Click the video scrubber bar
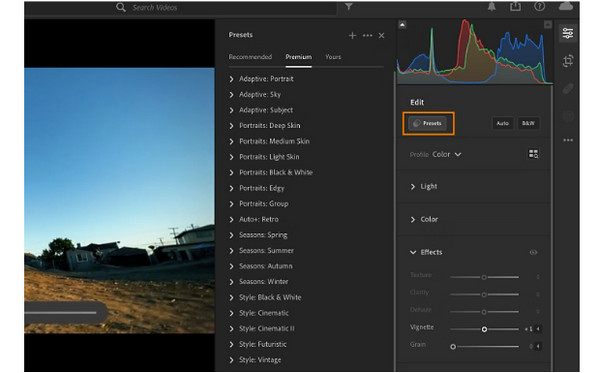 60,313
